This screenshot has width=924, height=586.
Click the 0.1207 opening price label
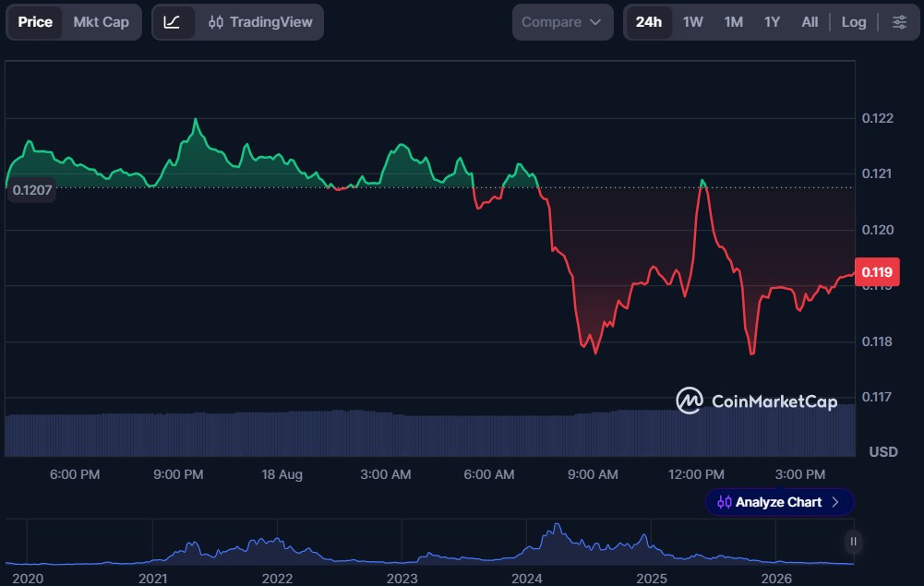click(x=31, y=190)
